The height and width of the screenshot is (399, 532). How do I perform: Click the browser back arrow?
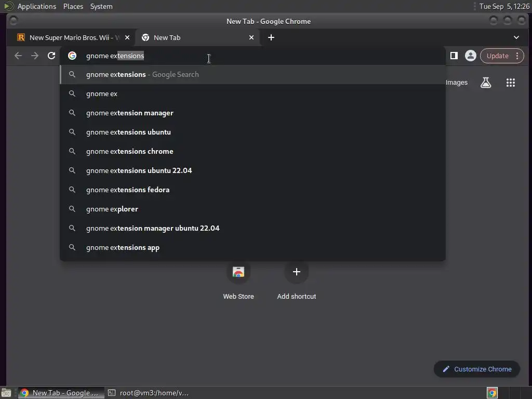pyautogui.click(x=18, y=56)
